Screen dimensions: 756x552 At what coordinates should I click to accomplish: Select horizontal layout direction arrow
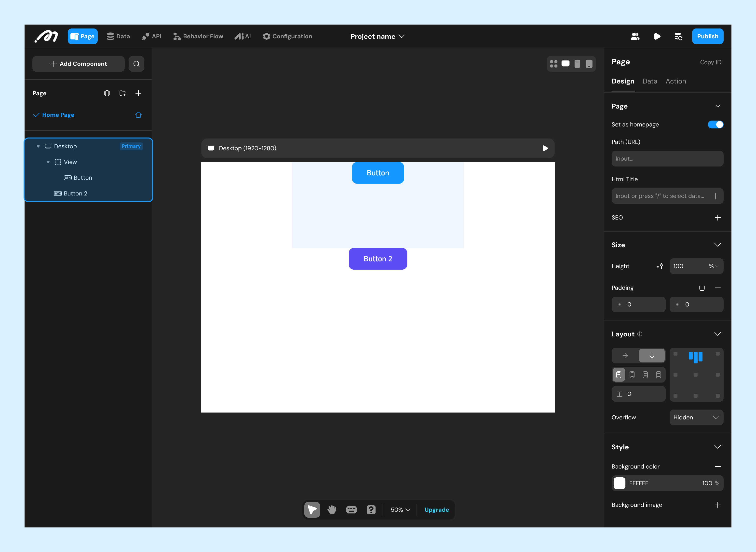(625, 356)
